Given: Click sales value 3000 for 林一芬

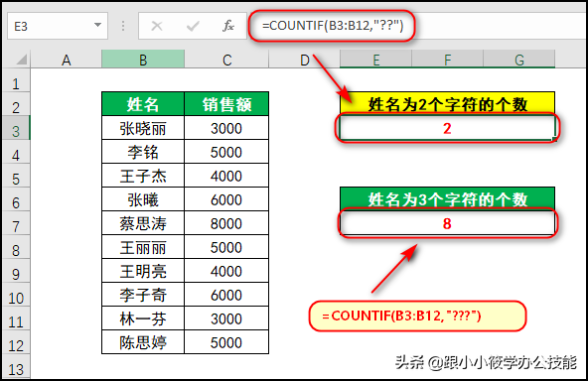Looking at the screenshot, I should 226,318.
